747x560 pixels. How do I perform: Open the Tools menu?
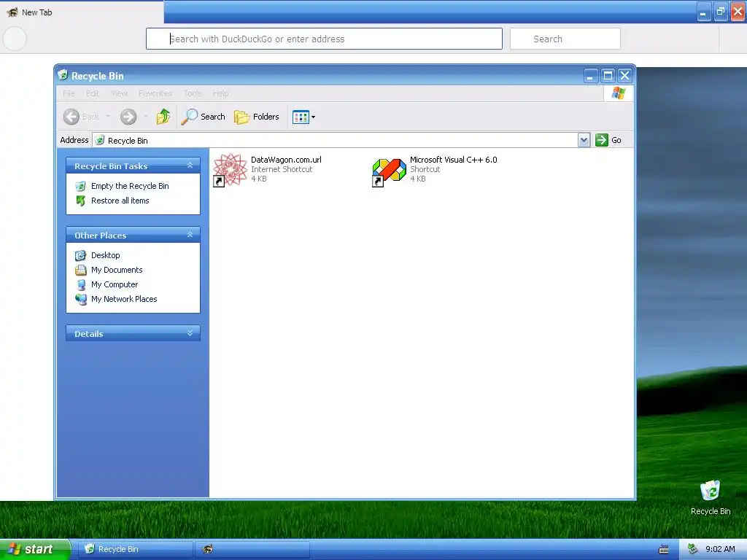193,93
